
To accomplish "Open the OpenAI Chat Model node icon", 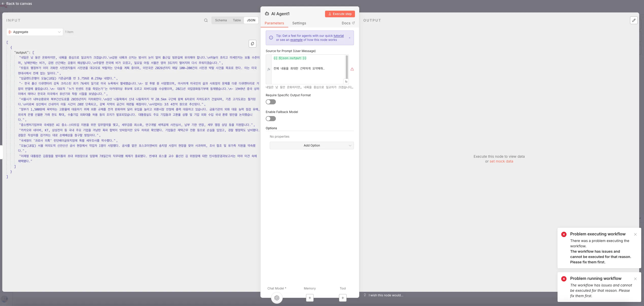I will coord(277,298).
